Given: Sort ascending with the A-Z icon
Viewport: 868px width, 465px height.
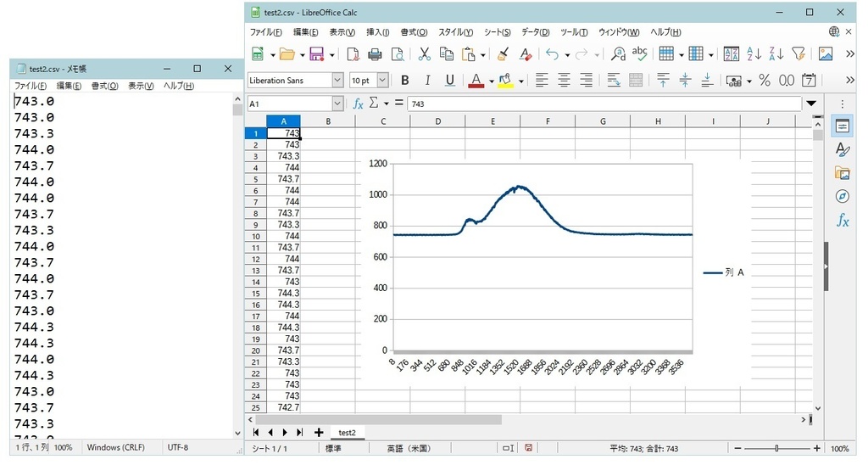Looking at the screenshot, I should [x=754, y=53].
